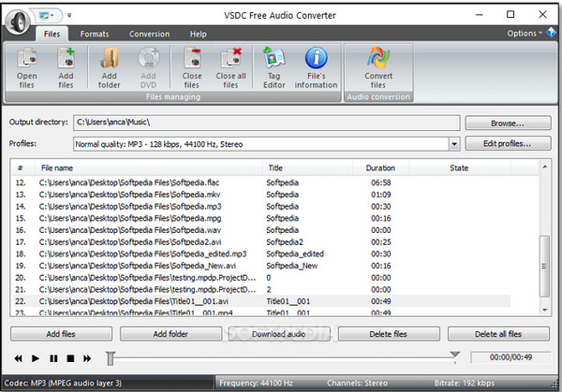Click the Add folder ribbon icon
The height and width of the screenshot is (392, 562).
pos(110,67)
